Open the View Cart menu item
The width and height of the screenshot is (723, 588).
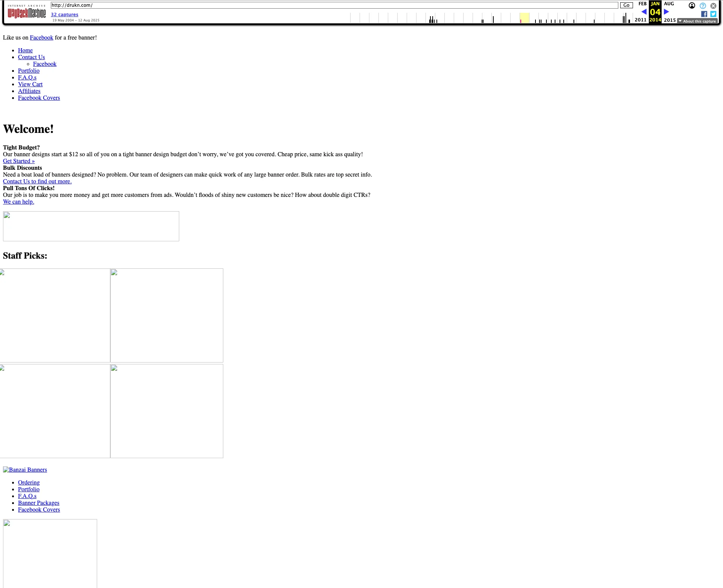pos(30,84)
